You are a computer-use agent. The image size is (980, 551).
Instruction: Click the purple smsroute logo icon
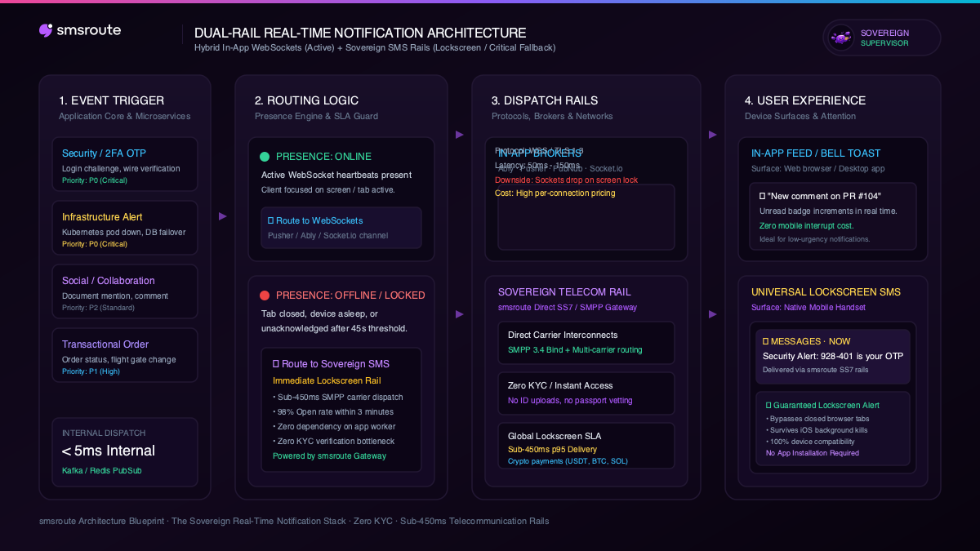coord(46,30)
